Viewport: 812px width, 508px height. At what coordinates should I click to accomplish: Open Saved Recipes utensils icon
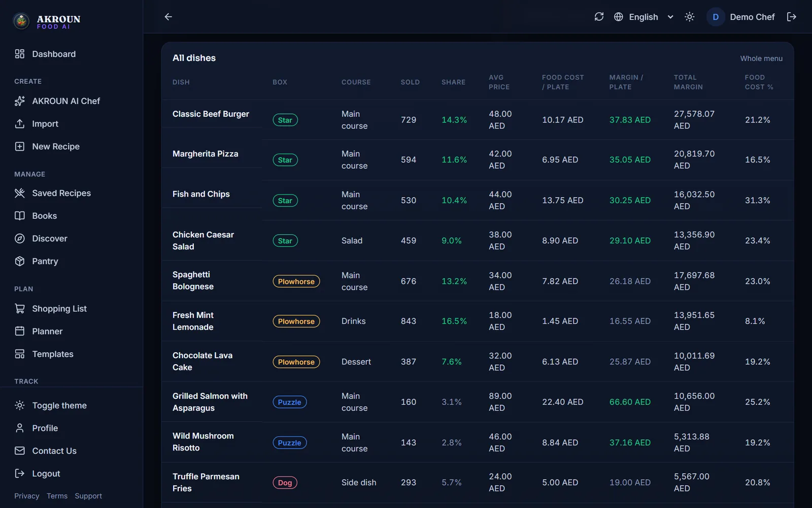click(20, 193)
